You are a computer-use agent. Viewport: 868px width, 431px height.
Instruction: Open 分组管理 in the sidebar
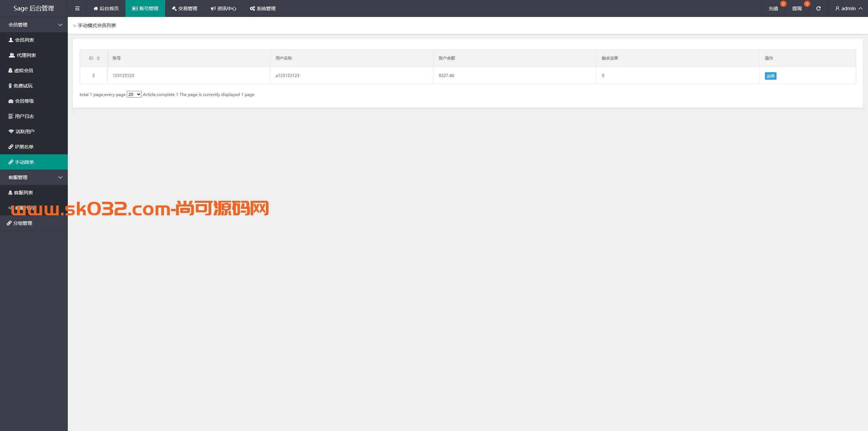23,223
